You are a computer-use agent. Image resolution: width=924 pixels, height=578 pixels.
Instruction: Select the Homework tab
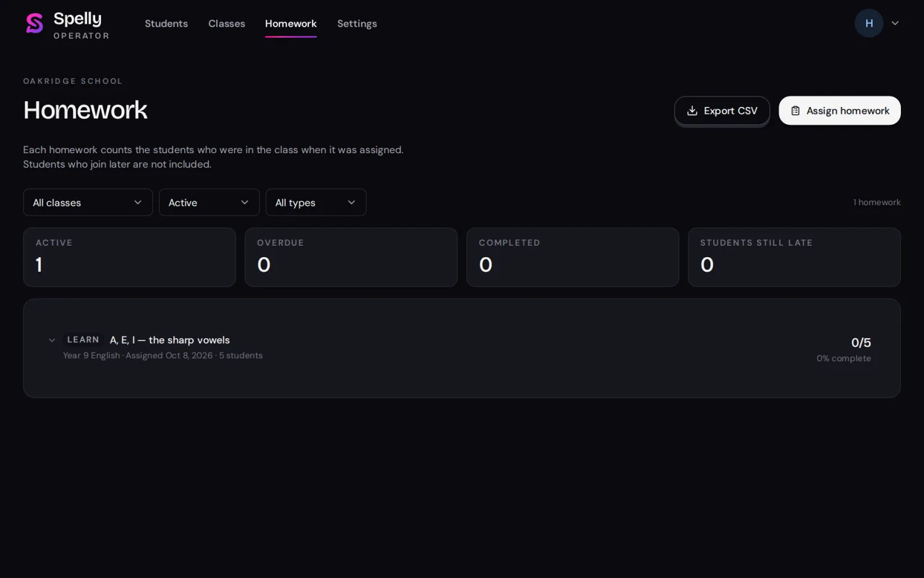click(290, 24)
